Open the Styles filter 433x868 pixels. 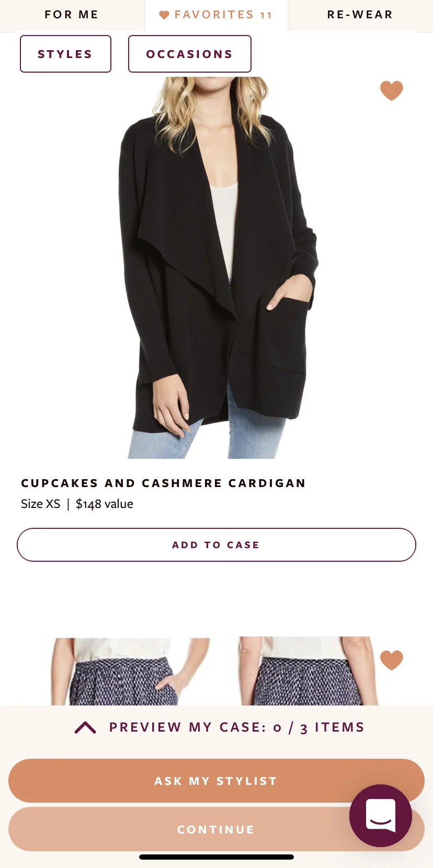pyautogui.click(x=65, y=54)
